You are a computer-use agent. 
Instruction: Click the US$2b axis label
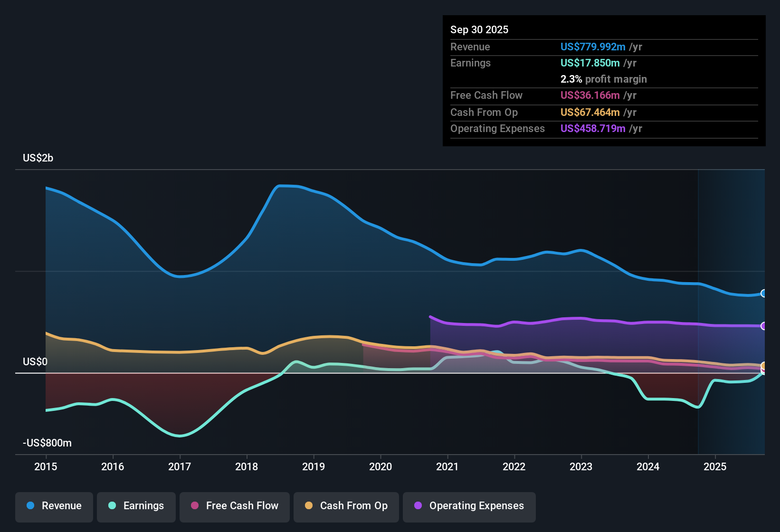point(38,158)
